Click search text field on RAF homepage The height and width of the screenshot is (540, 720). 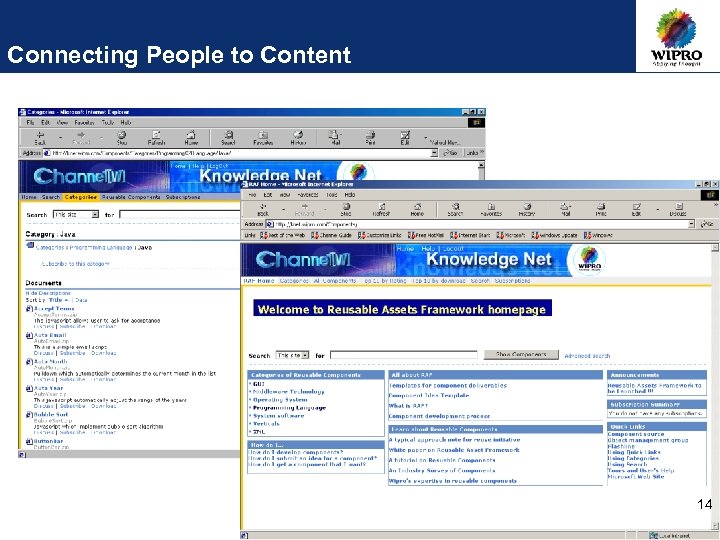click(x=404, y=354)
